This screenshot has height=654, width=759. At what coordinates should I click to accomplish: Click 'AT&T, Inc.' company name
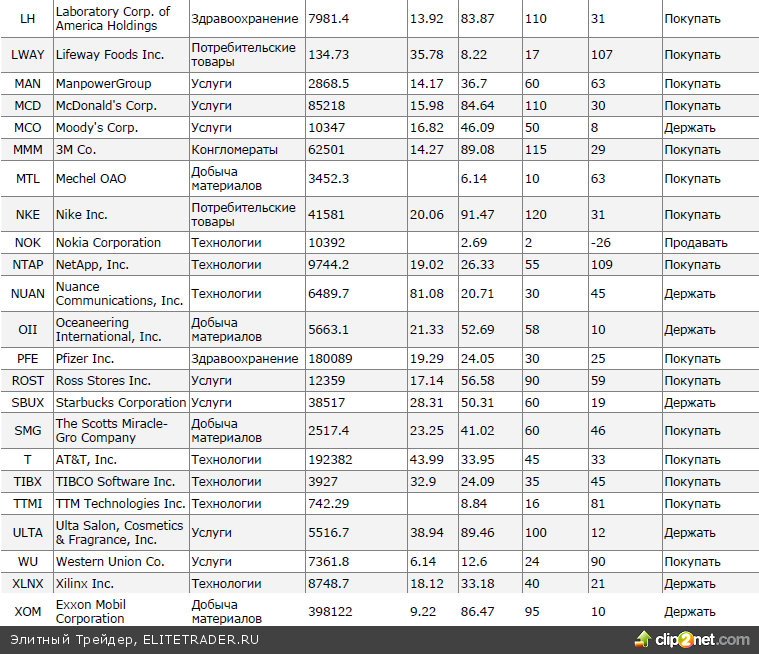(x=86, y=460)
